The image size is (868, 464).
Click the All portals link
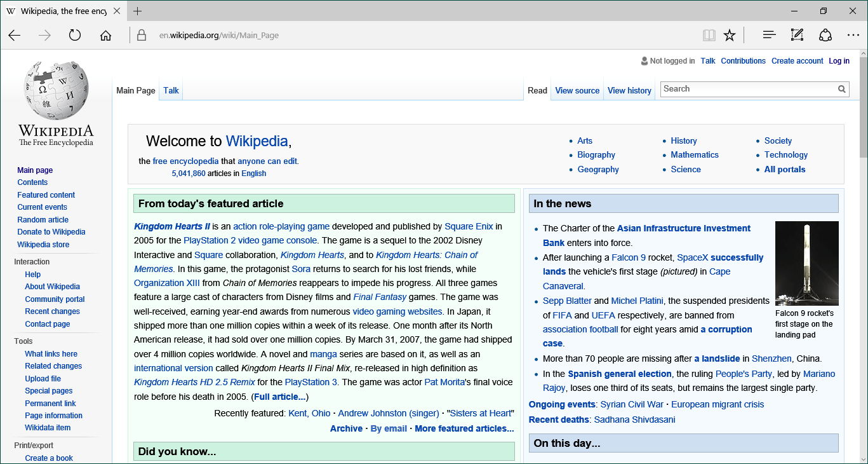[785, 170]
